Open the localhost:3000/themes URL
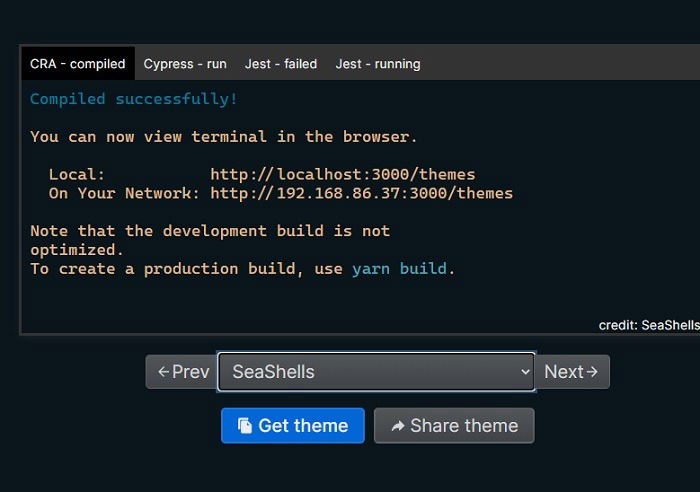This screenshot has width=700, height=492. click(343, 174)
